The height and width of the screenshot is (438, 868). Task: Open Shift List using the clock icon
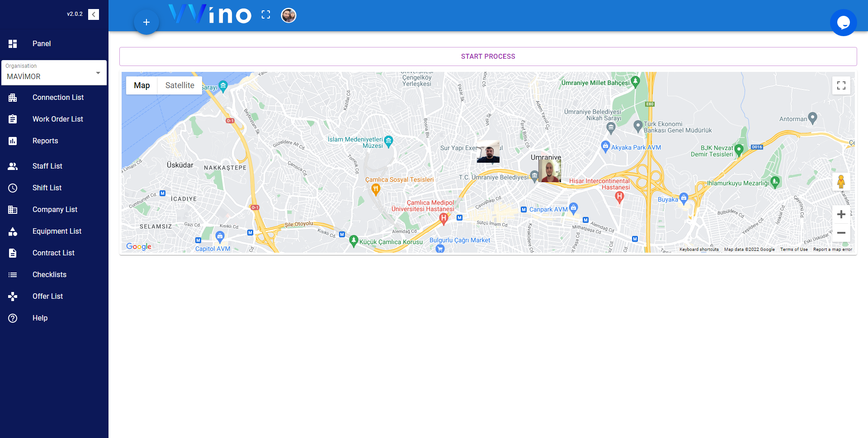12,188
